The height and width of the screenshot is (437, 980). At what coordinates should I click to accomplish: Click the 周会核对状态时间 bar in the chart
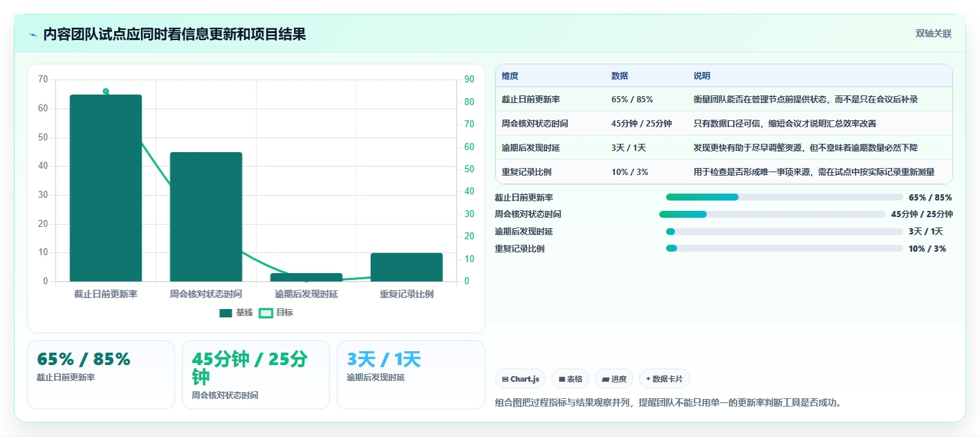pyautogui.click(x=206, y=216)
